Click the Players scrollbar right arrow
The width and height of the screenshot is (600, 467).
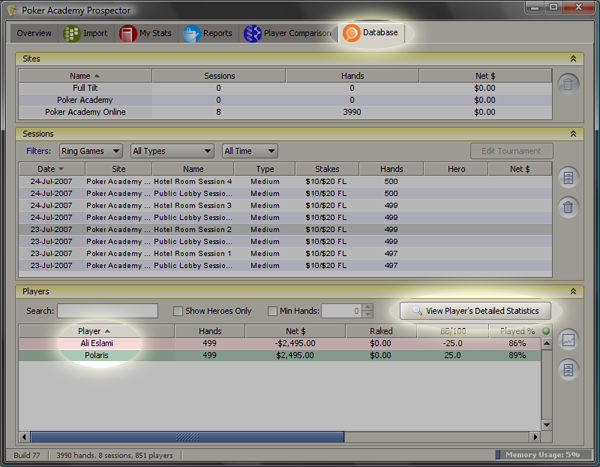535,437
